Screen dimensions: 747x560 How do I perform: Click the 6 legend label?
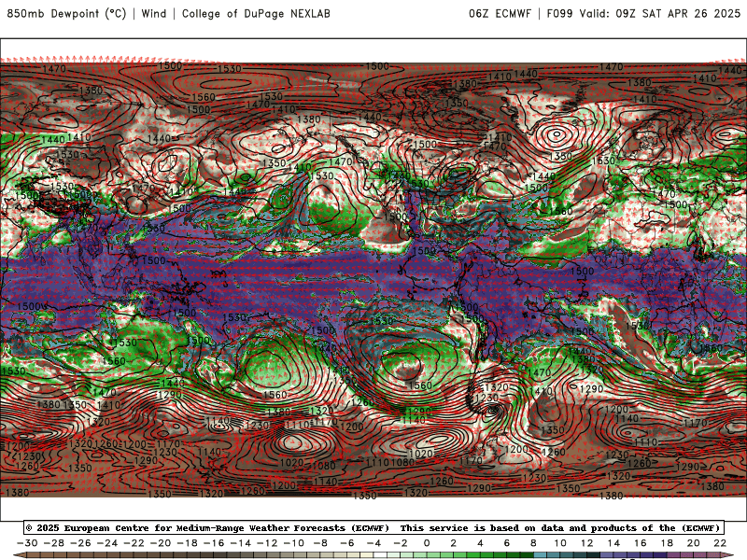point(507,543)
